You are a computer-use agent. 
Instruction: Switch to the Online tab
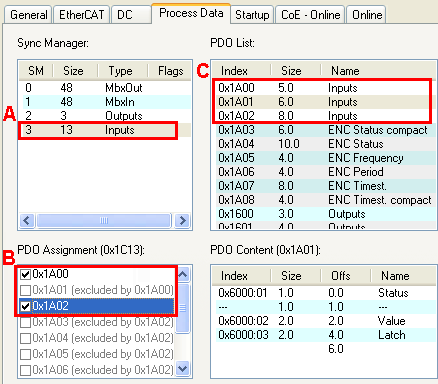tap(367, 15)
